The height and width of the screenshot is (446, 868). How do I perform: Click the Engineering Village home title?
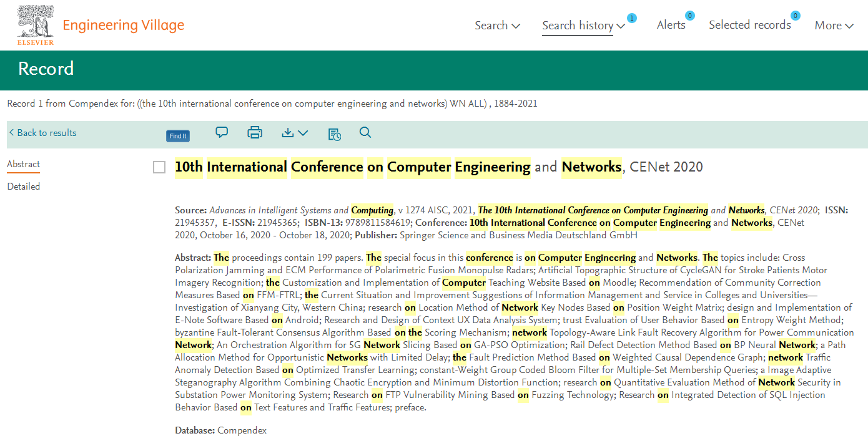123,25
